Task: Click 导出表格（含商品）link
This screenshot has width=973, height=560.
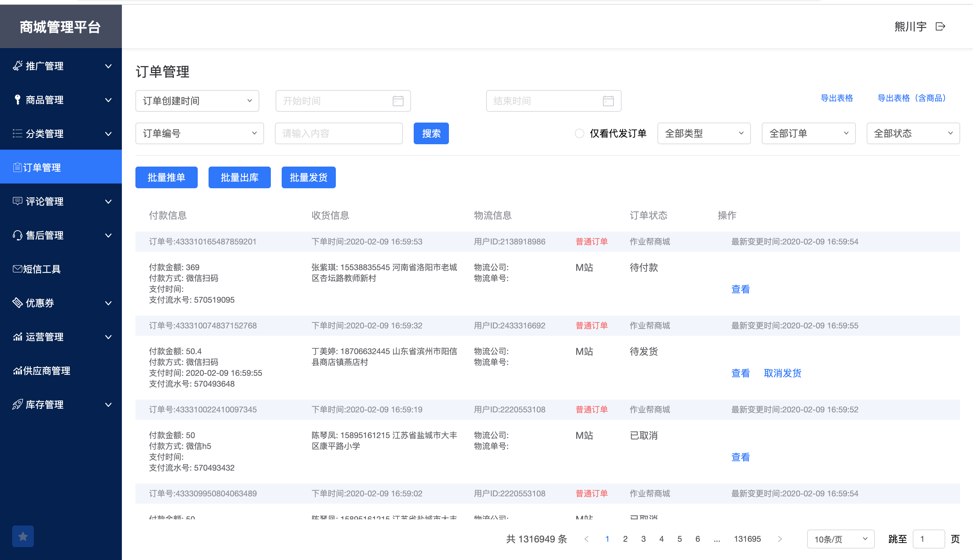Action: tap(911, 98)
